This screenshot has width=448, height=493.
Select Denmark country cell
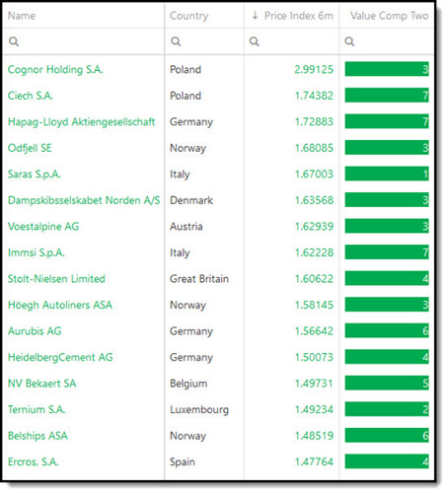[191, 200]
